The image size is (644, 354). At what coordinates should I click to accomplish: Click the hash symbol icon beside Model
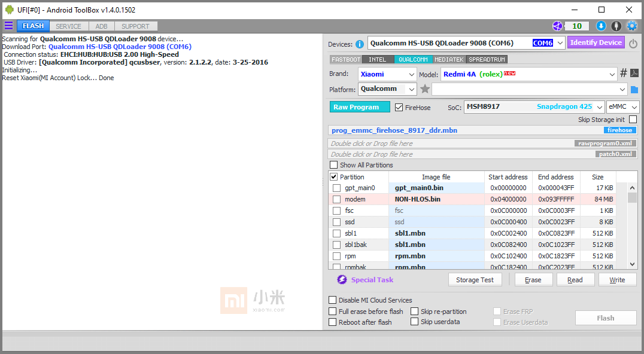624,73
